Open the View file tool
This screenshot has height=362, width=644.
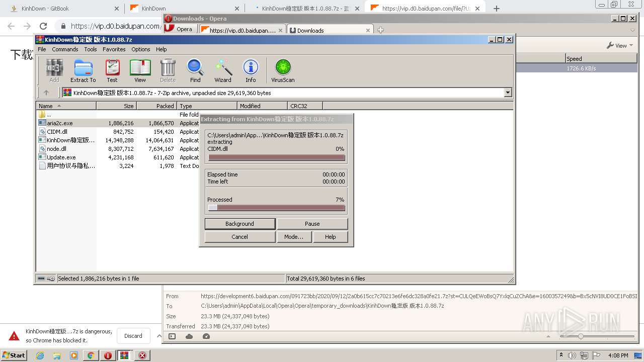[140, 70]
